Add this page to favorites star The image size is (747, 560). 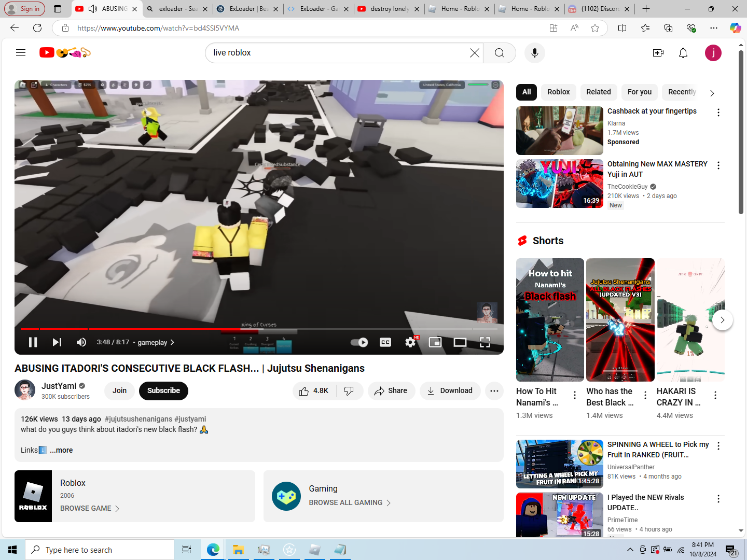(x=595, y=28)
